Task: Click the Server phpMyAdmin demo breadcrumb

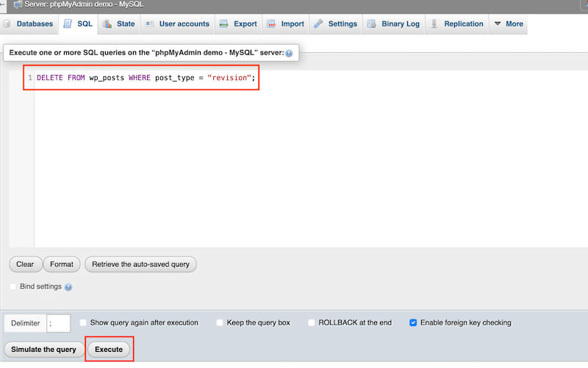Action: [84, 4]
